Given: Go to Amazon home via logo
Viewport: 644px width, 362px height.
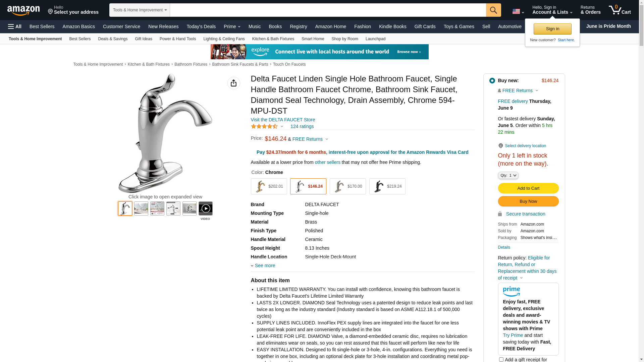Looking at the screenshot, I should [x=23, y=10].
